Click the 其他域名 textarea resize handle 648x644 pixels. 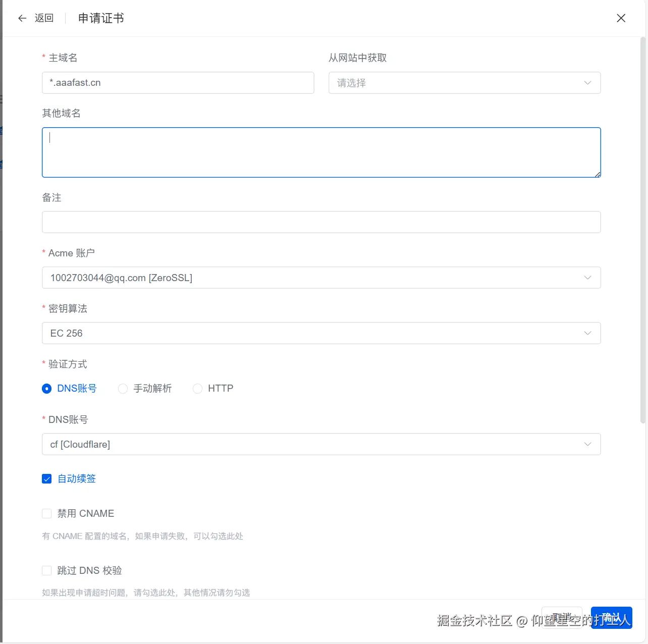click(598, 174)
